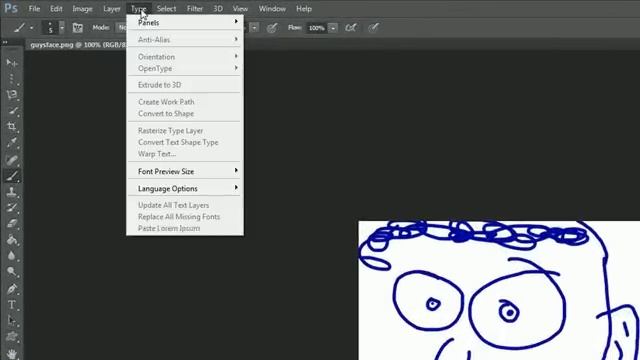
Task: Select the Paint Bucket tool
Action: coord(12,240)
